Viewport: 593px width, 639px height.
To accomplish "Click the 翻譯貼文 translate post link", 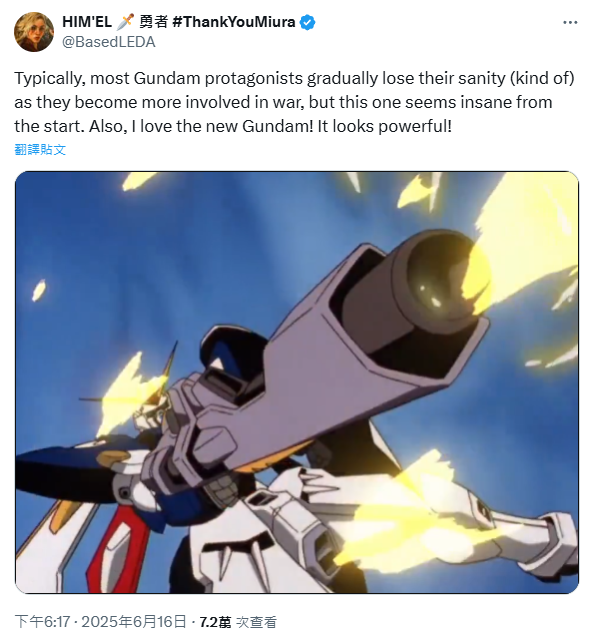I will pos(40,150).
